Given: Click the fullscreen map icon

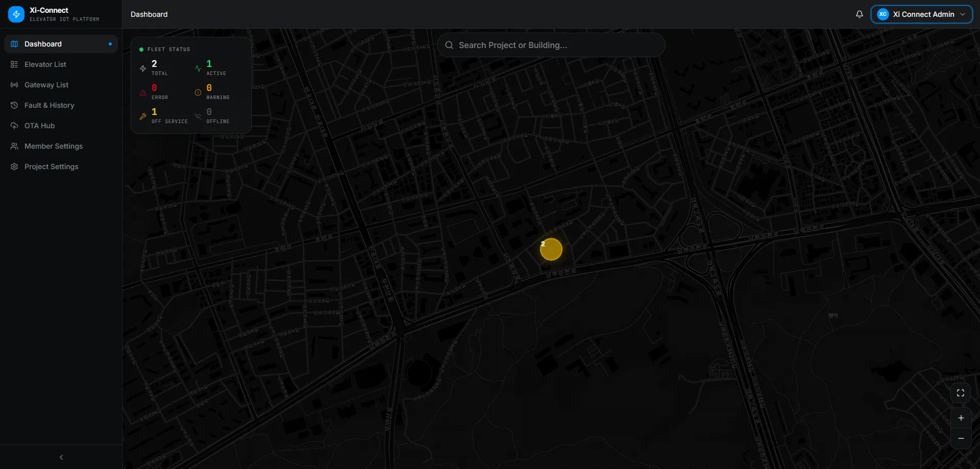Looking at the screenshot, I should [961, 393].
